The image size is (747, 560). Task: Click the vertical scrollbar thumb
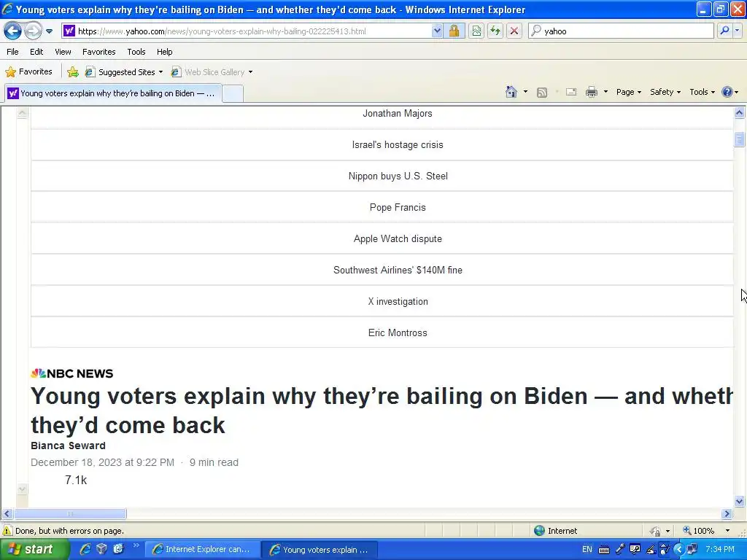[x=740, y=139]
